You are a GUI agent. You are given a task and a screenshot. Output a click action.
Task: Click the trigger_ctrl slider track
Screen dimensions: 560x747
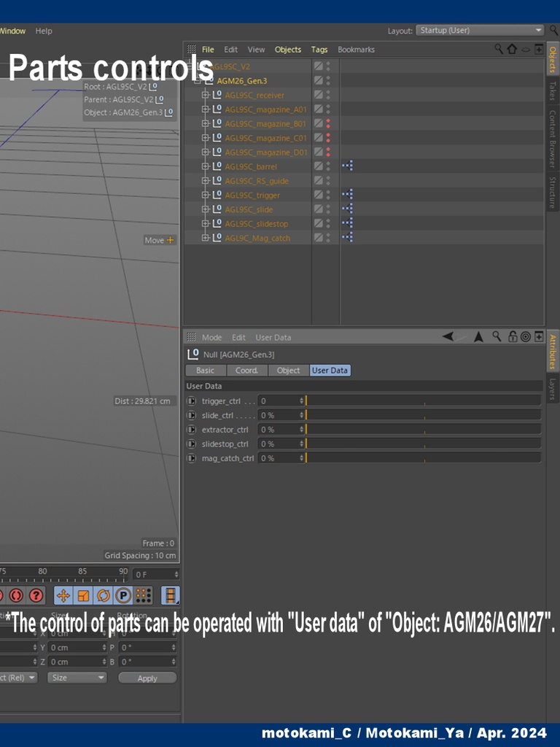pyautogui.click(x=424, y=401)
